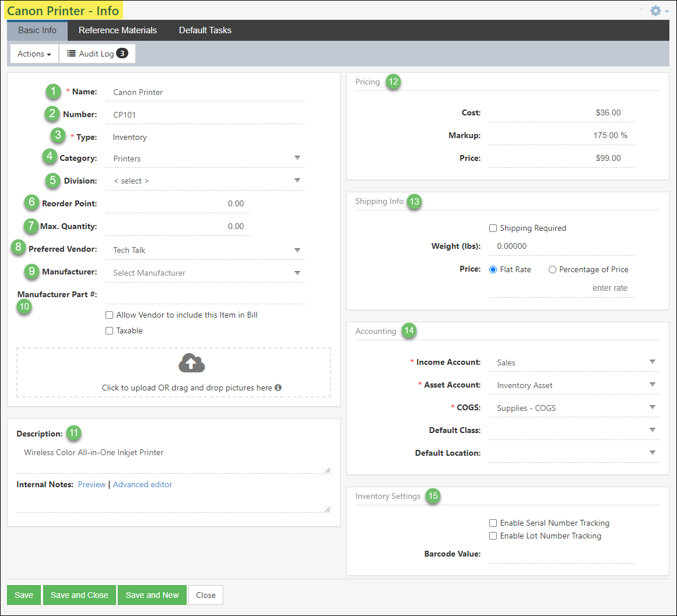The height and width of the screenshot is (616, 677).
Task: Click Save and New
Action: point(152,594)
